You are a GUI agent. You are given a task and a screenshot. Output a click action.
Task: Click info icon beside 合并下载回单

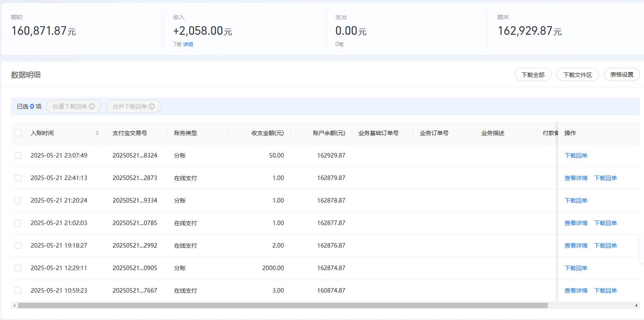(x=152, y=106)
